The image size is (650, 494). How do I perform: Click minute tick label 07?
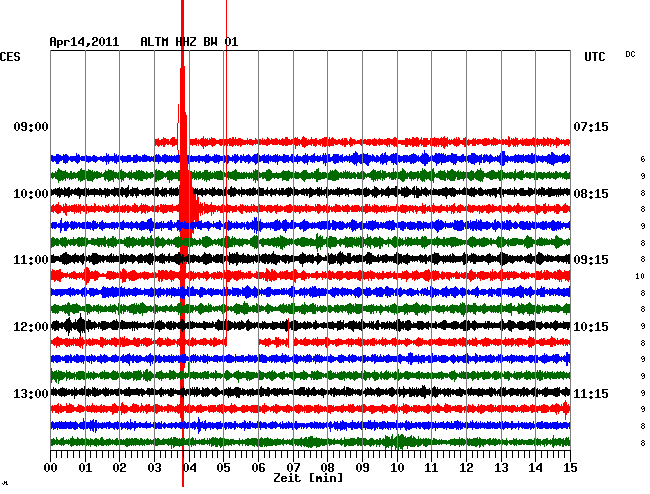click(293, 468)
